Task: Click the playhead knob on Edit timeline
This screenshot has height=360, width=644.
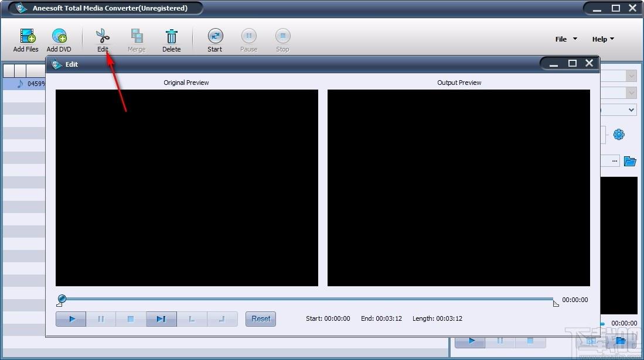Action: coord(62,299)
